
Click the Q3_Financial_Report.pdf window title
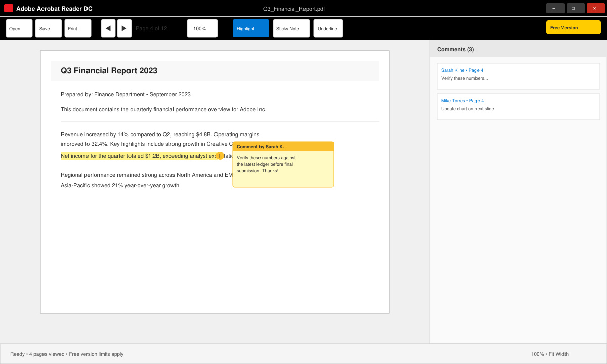294,9
